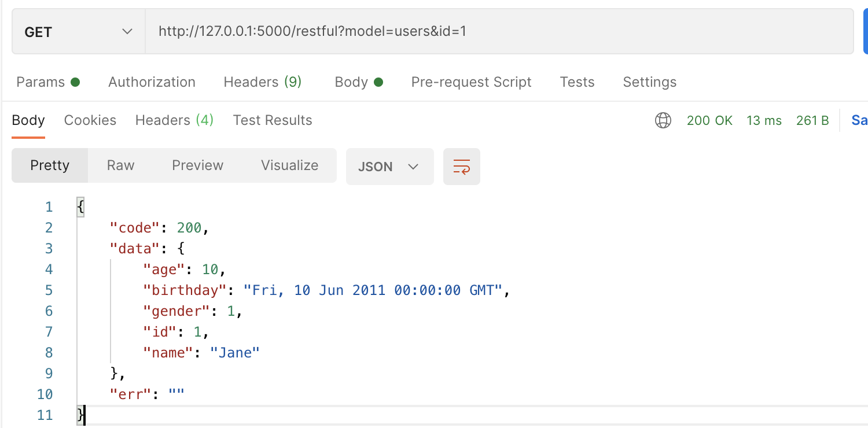Click the globe network icon

[663, 120]
